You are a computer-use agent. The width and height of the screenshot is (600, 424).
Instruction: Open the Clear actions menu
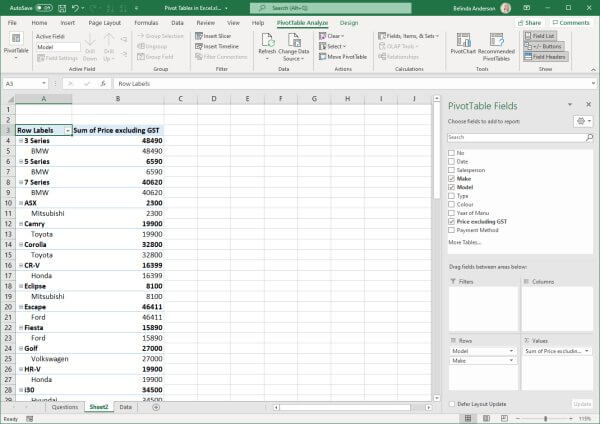[331, 36]
